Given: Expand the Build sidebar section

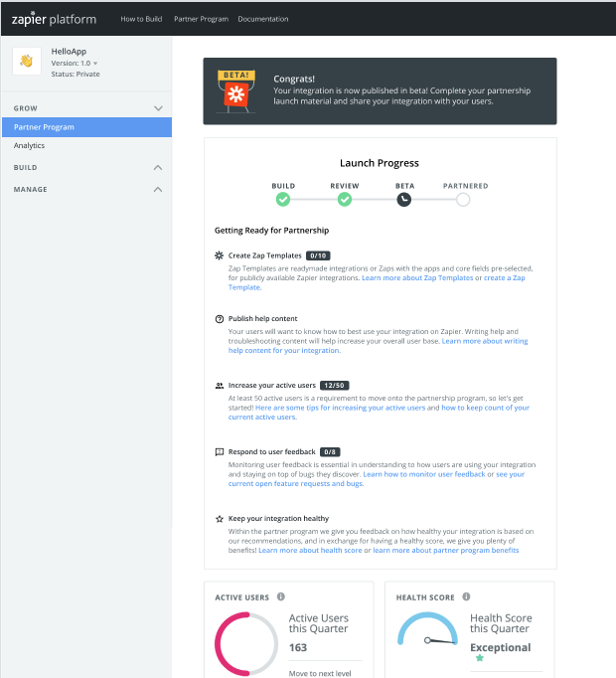Looking at the screenshot, I should [157, 168].
